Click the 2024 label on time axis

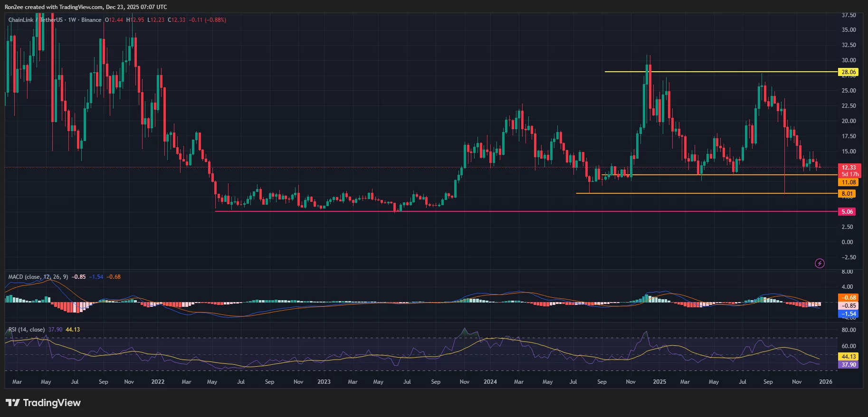click(x=490, y=382)
